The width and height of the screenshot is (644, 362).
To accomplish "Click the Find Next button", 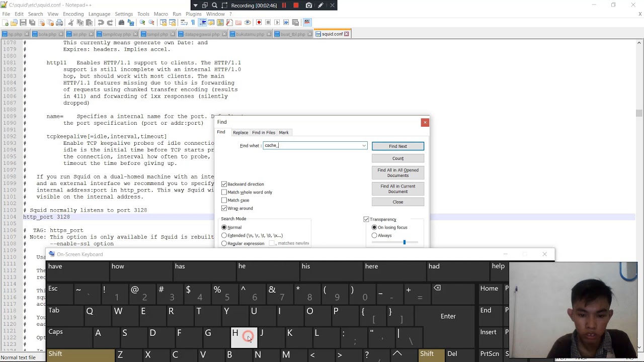I will click(x=398, y=146).
